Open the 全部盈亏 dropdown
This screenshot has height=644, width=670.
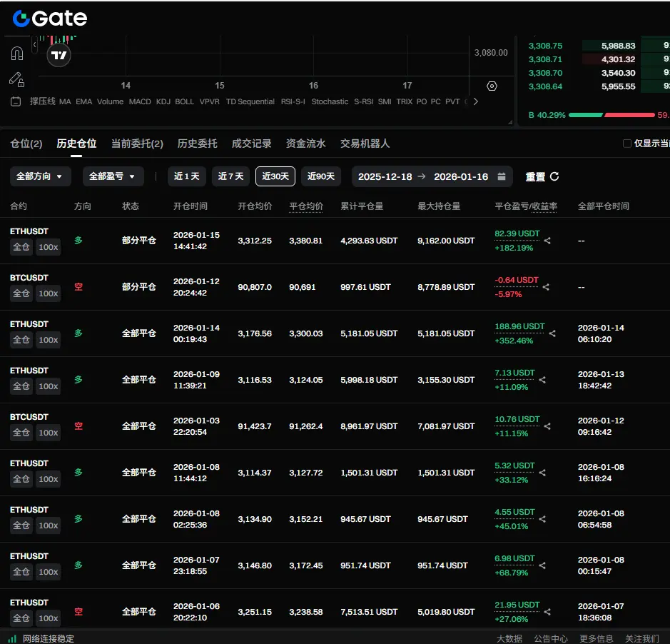(113, 176)
